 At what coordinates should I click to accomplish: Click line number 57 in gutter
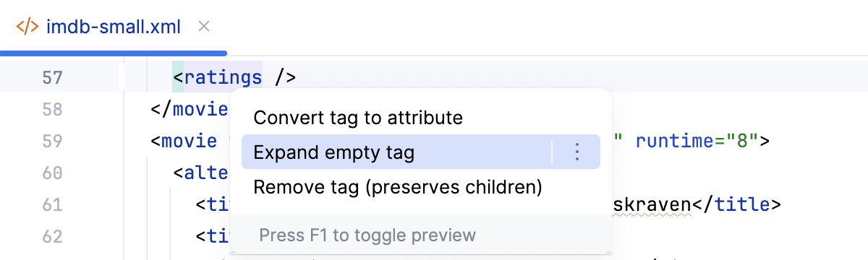point(52,77)
